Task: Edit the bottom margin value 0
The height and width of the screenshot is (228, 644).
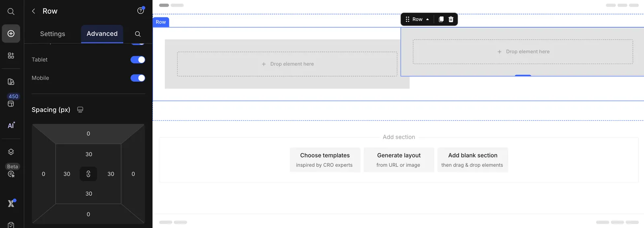Action: point(89,214)
